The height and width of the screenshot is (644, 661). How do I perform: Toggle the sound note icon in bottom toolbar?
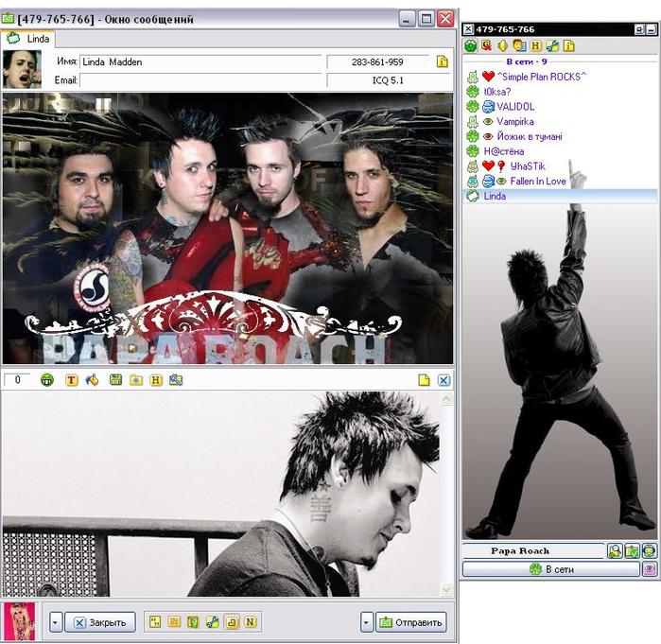pos(232,621)
